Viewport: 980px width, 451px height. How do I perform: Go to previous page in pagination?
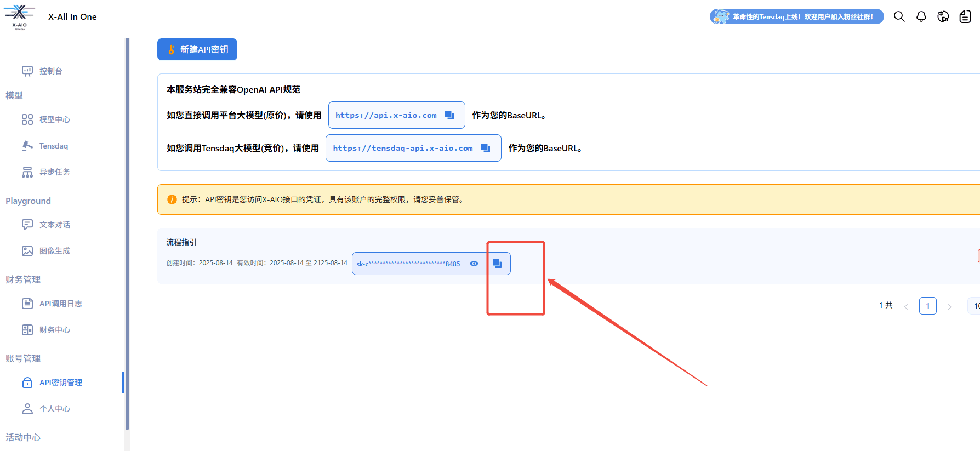tap(906, 306)
